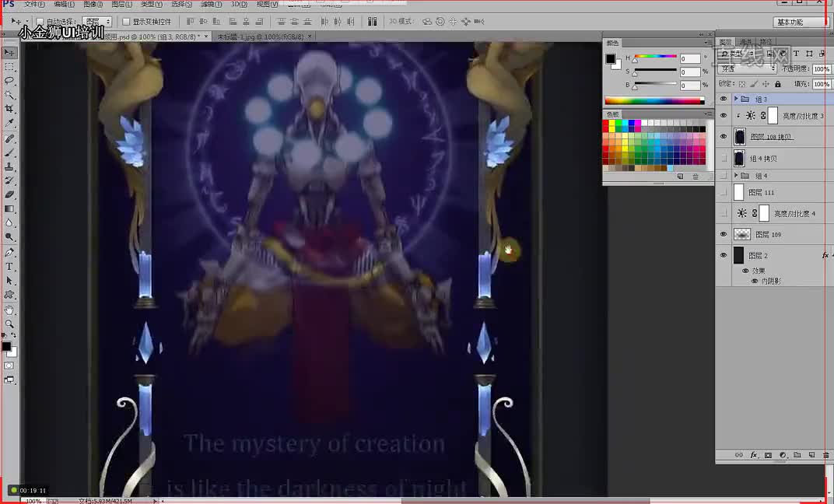Click the lock-all padlock icon in Layers
The width and height of the screenshot is (834, 504).
tap(778, 83)
